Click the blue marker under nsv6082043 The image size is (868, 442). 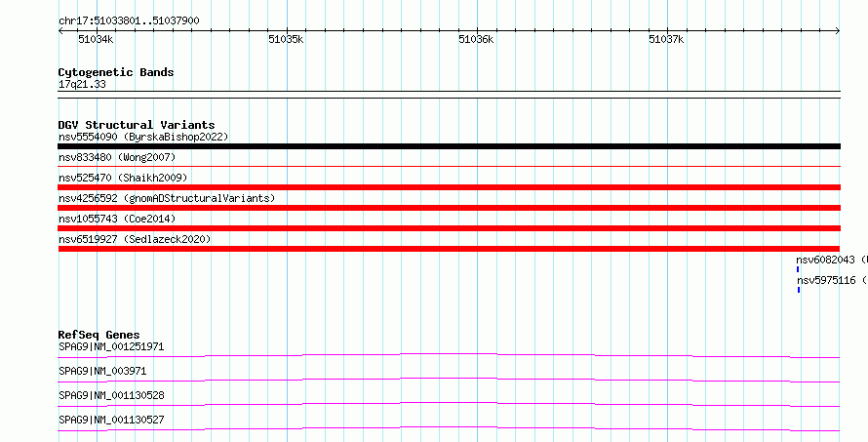[798, 269]
